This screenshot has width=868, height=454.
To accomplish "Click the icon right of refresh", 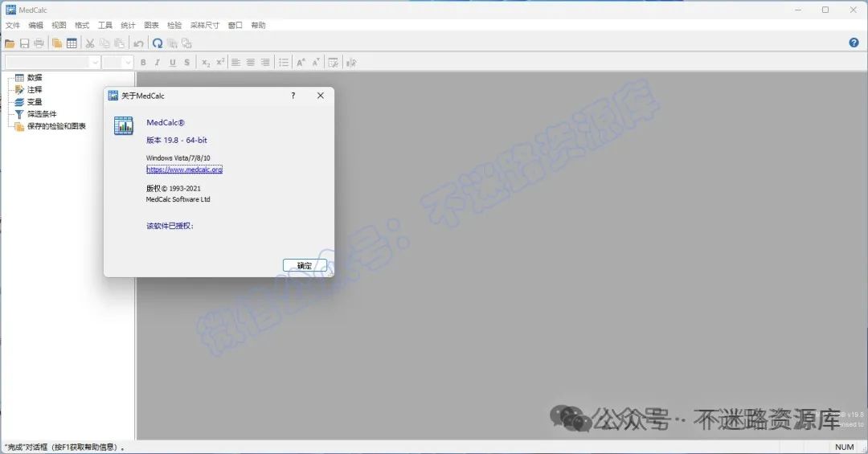I will tap(172, 43).
